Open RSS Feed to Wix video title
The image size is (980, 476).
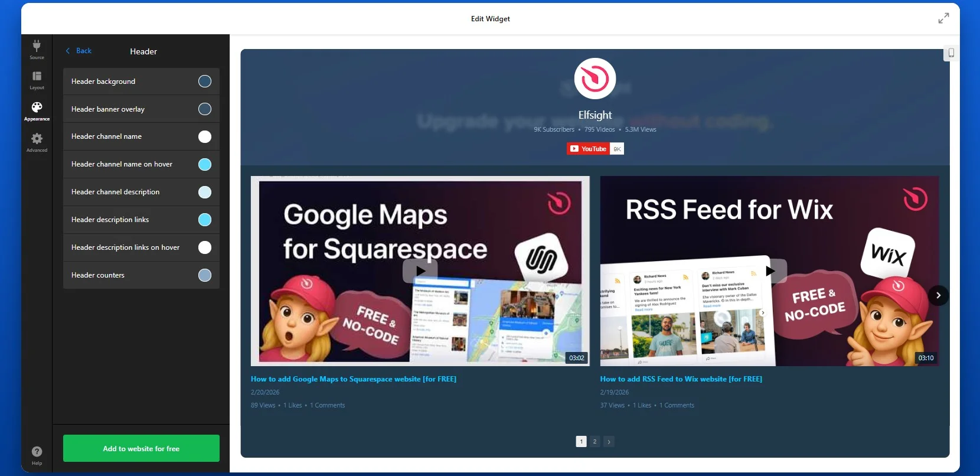click(x=681, y=379)
